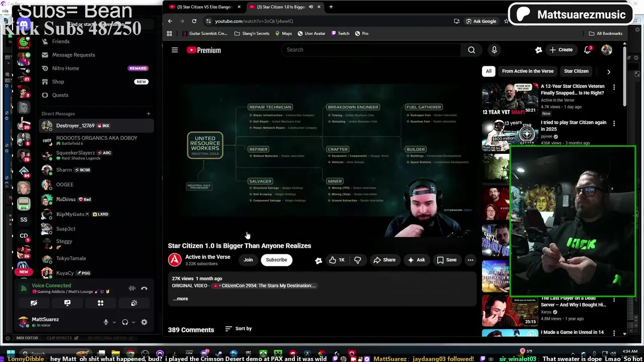Open the Twitch bookmark

pos(340,34)
